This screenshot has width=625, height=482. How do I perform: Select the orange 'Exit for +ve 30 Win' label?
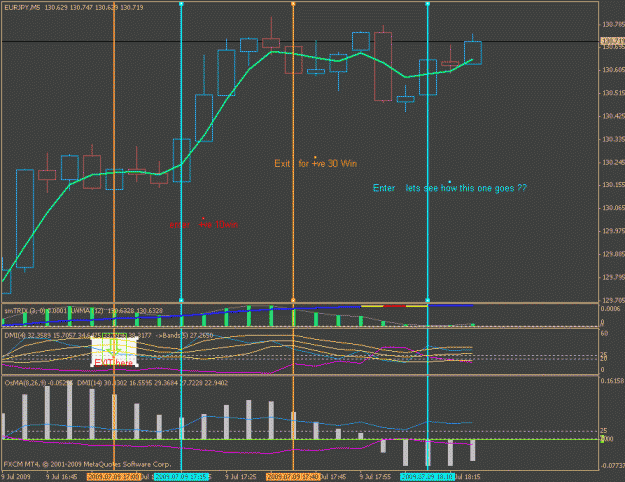click(315, 163)
